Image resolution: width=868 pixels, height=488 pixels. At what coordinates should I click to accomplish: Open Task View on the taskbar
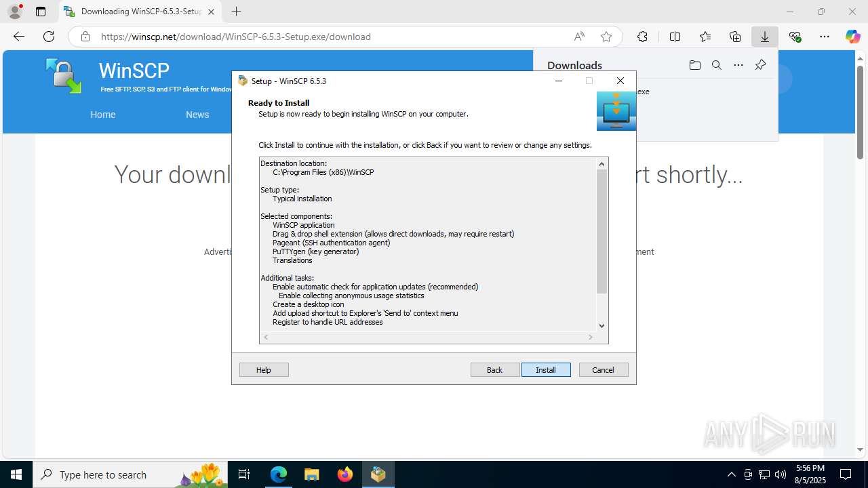tap(245, 474)
